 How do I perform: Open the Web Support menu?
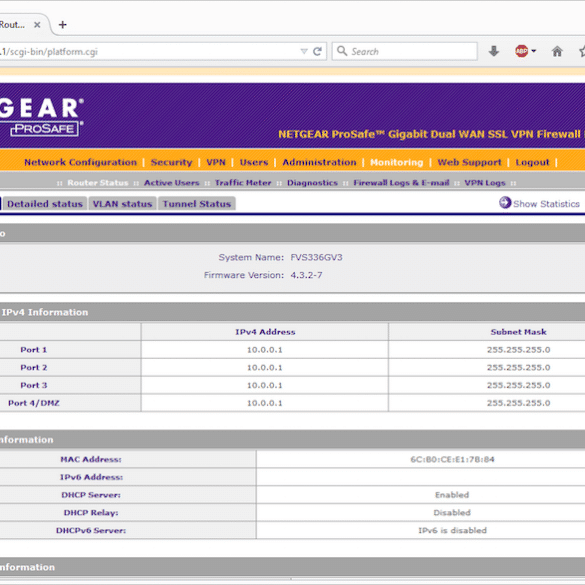point(469,162)
